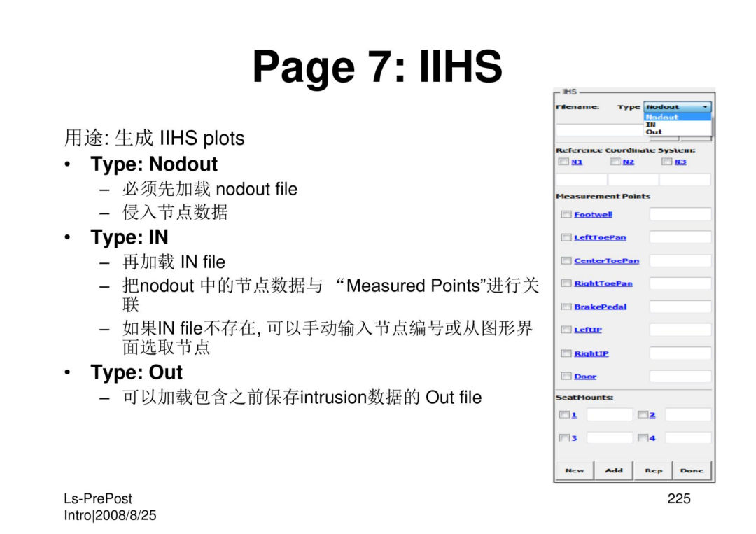Focus the CenterToePan node field
The width and height of the screenshot is (756, 534).
[680, 261]
